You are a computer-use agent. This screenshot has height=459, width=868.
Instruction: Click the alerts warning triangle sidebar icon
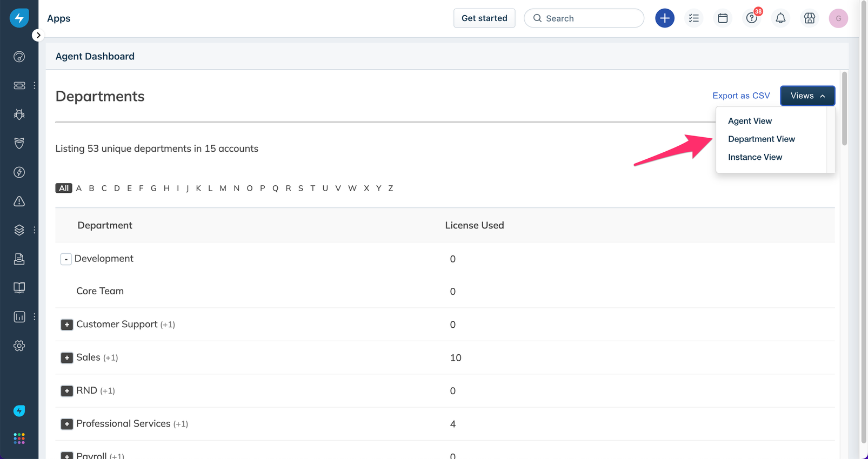(x=19, y=201)
